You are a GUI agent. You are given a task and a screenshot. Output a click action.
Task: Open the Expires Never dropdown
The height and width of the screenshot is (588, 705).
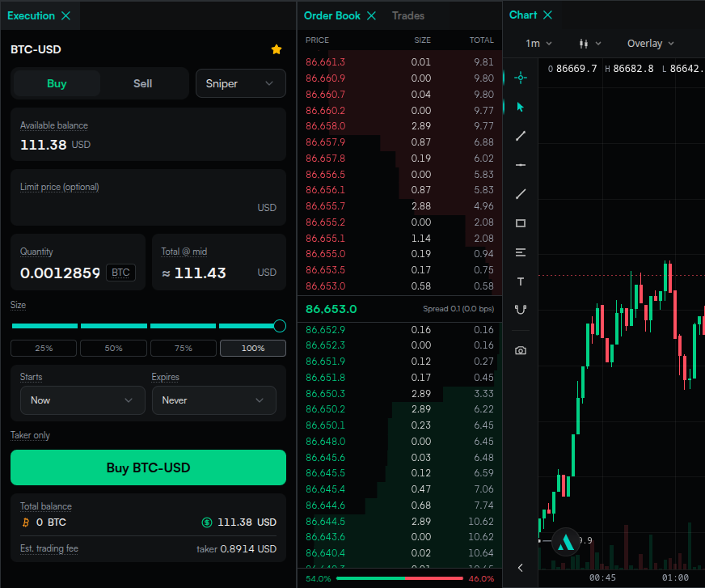[x=214, y=400]
